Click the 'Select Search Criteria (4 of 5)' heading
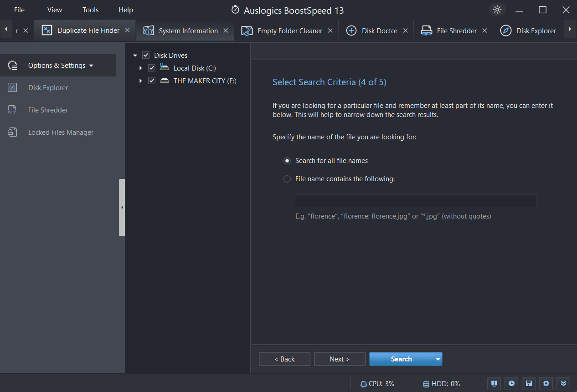The image size is (577, 392). tap(330, 82)
